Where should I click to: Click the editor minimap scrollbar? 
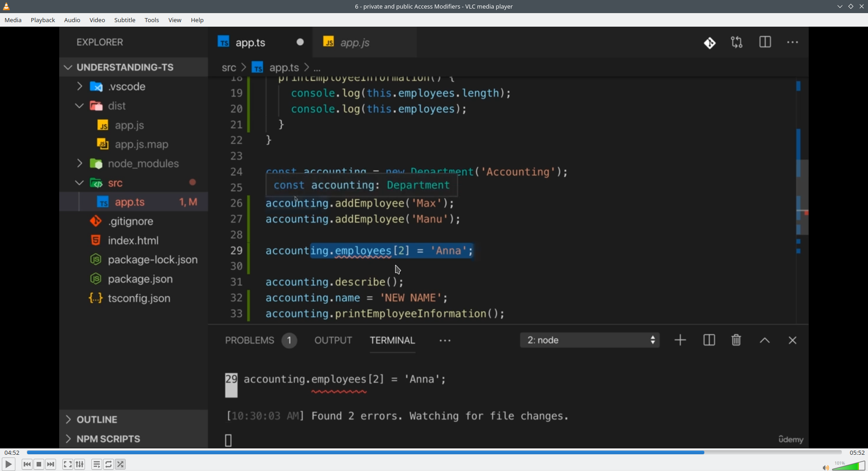802,197
